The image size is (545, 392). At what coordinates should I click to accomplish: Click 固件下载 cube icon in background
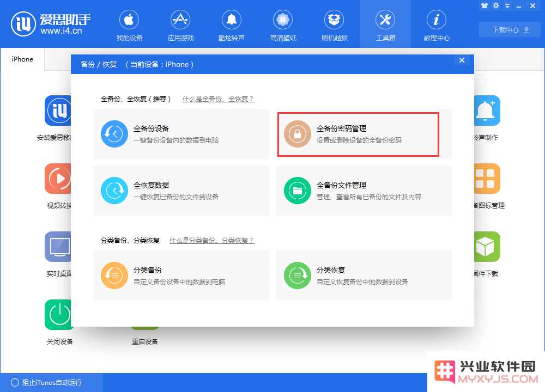coord(487,247)
